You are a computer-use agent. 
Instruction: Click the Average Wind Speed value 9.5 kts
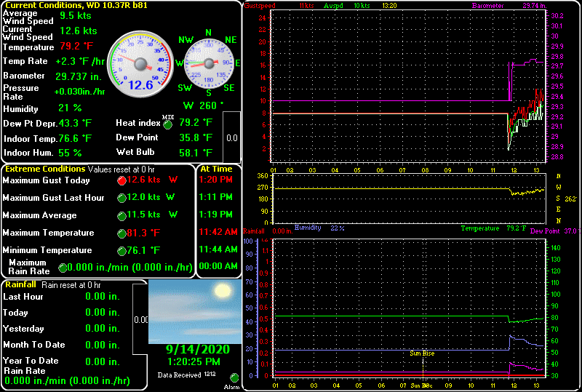76,15
